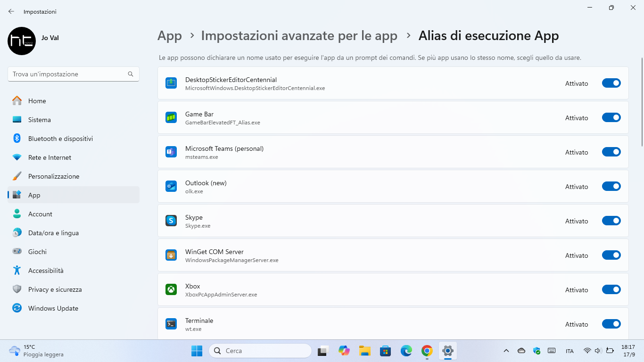The width and height of the screenshot is (644, 362).
Task: Toggle Microsoft Teams (personal) alias off
Action: pos(611,152)
